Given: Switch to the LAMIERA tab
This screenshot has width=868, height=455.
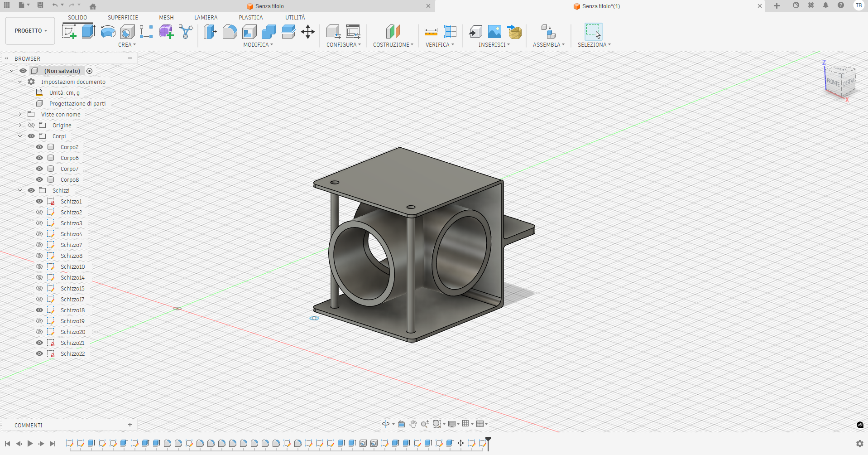Looking at the screenshot, I should click(206, 18).
